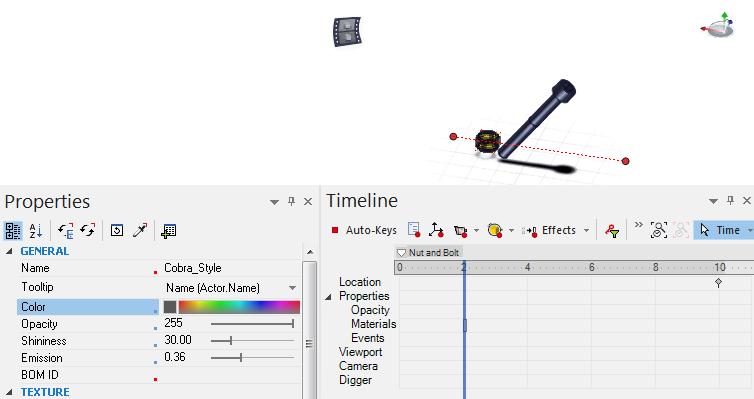Viewport: 754px width, 399px height.
Task: Click the manage meta-properties table icon
Action: tap(168, 231)
